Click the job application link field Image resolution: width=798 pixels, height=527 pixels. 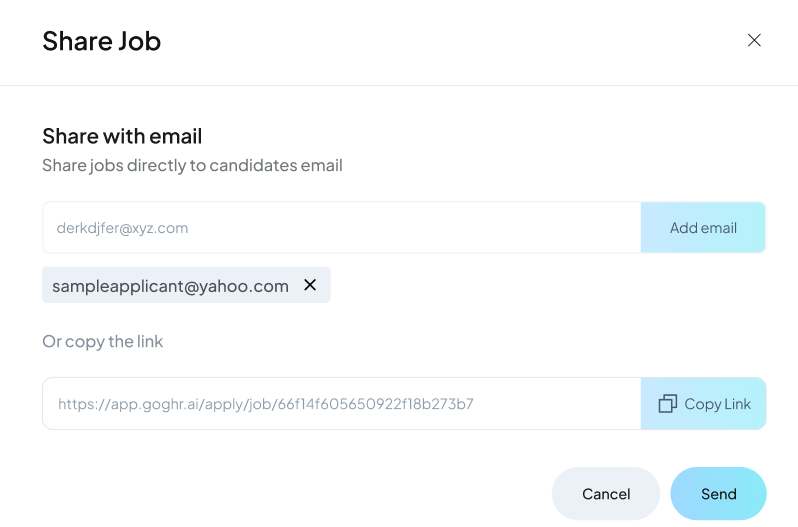tap(341, 403)
